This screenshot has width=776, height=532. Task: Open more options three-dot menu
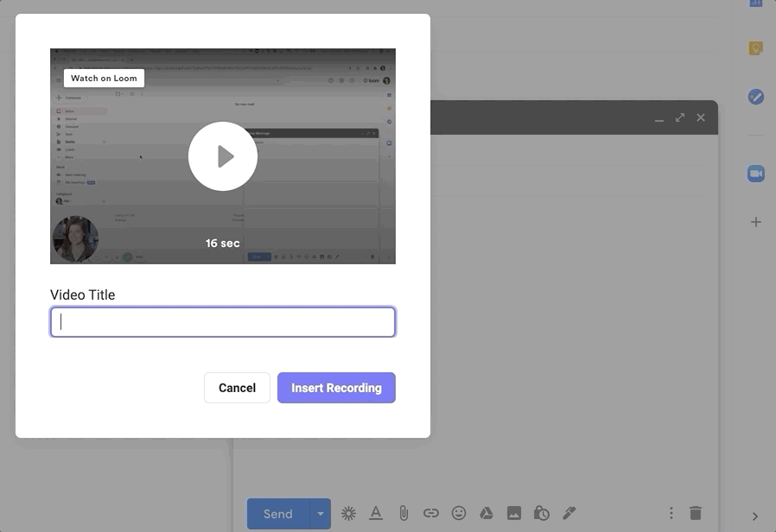coord(671,513)
